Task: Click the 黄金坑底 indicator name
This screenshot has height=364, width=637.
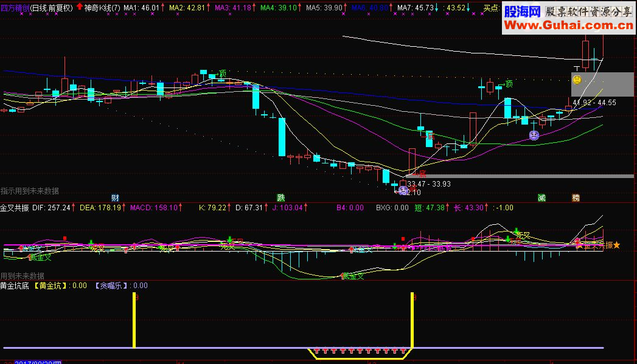Action: [x=15, y=286]
